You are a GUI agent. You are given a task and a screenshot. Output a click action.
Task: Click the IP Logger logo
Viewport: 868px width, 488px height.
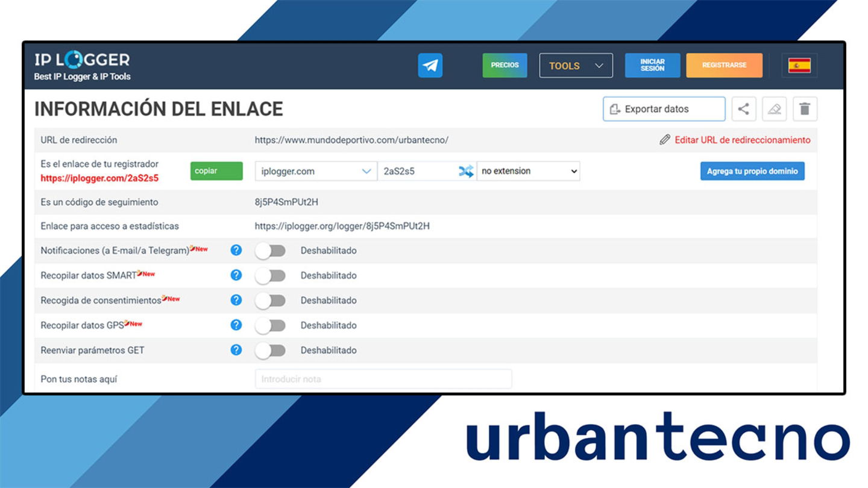(x=82, y=60)
